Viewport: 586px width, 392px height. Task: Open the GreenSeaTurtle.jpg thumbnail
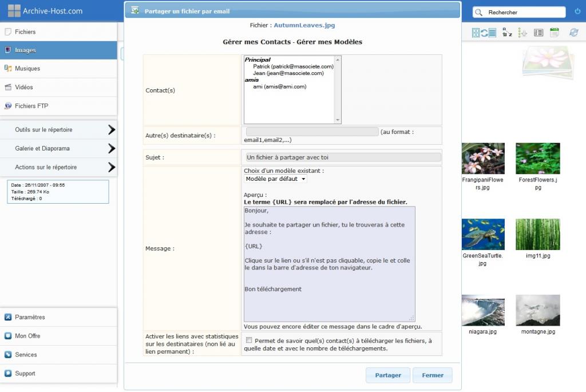tap(482, 235)
